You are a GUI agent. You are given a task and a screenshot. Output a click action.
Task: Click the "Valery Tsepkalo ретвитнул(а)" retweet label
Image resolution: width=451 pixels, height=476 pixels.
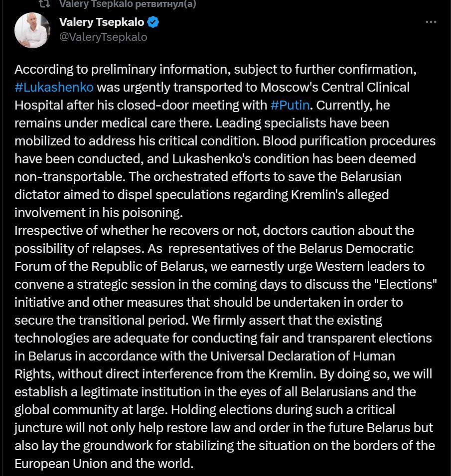(128, 4)
